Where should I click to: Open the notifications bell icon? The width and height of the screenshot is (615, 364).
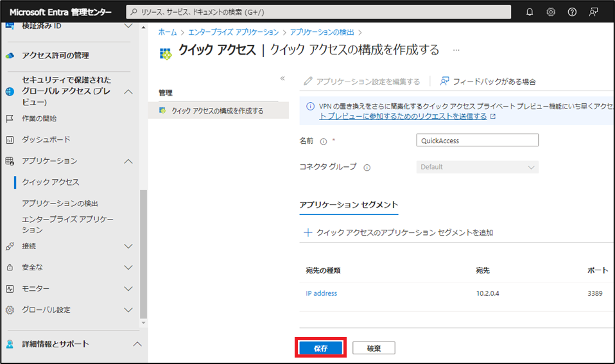530,12
